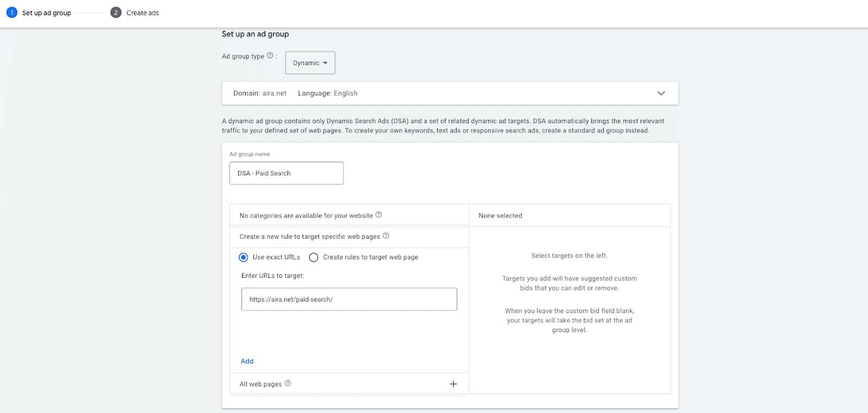Click the All web pages row
Image resolution: width=868 pixels, height=413 pixels.
(349, 384)
